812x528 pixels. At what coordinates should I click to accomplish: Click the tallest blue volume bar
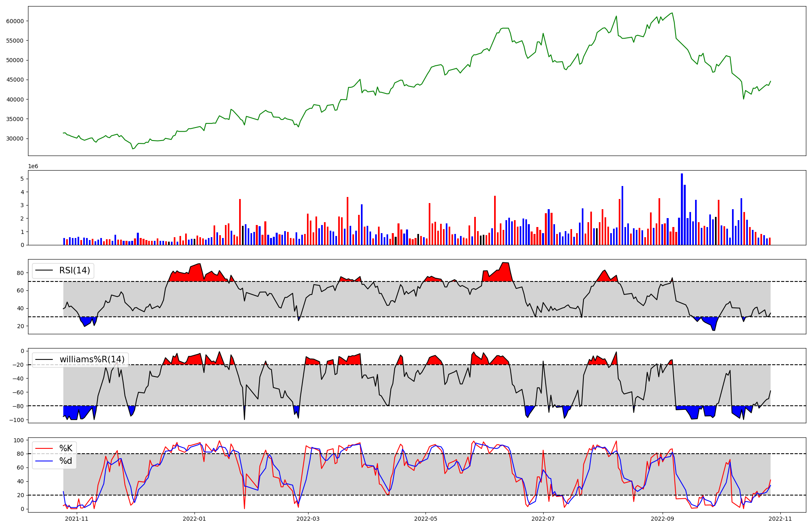point(682,209)
